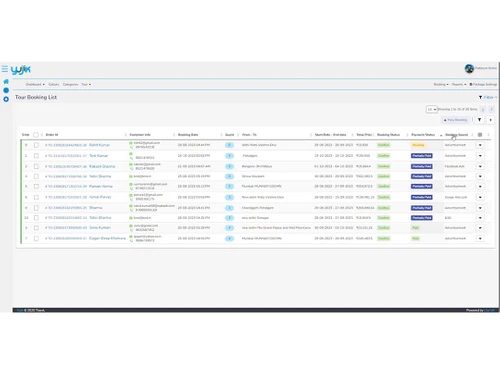The width and height of the screenshot is (500, 375).
Task: Open the Categories menu item
Action: point(70,84)
